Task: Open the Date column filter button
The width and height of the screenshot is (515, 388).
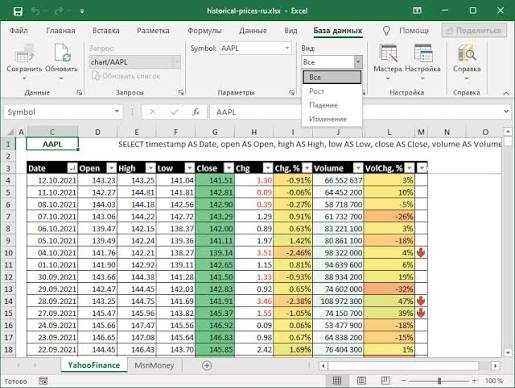Action: (x=72, y=168)
